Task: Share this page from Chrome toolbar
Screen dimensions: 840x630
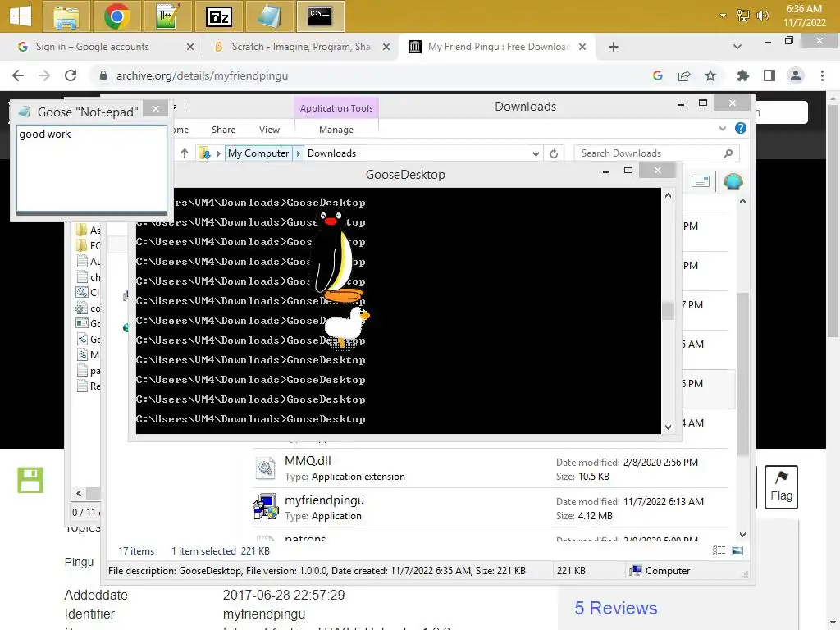Action: coord(684,76)
